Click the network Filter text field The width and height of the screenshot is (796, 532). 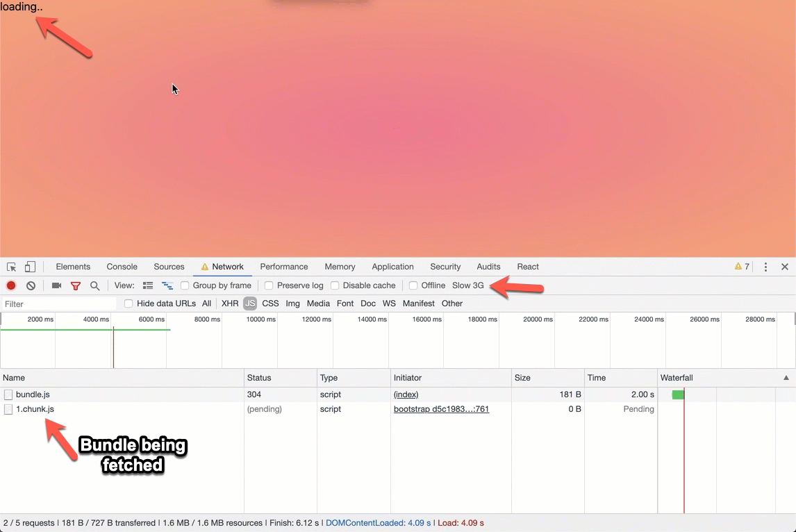coord(59,304)
